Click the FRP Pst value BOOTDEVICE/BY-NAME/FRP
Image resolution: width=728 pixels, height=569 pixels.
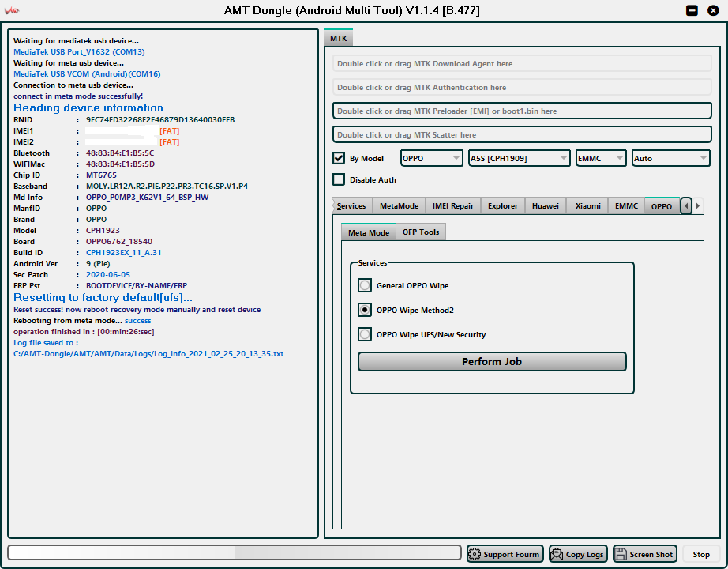[x=137, y=286]
